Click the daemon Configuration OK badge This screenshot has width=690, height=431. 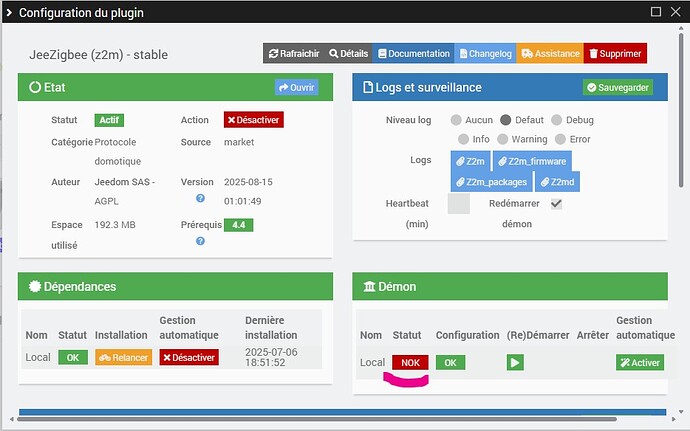[451, 363]
